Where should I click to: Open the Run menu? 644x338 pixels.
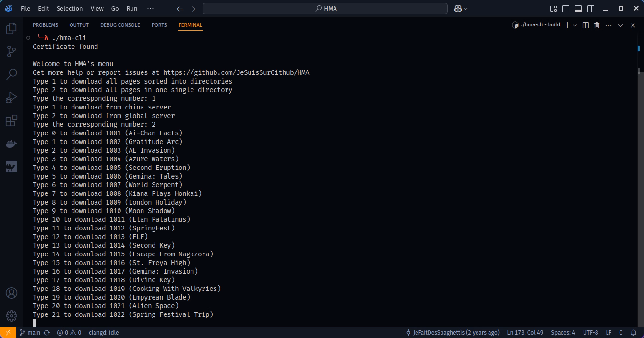click(x=132, y=9)
